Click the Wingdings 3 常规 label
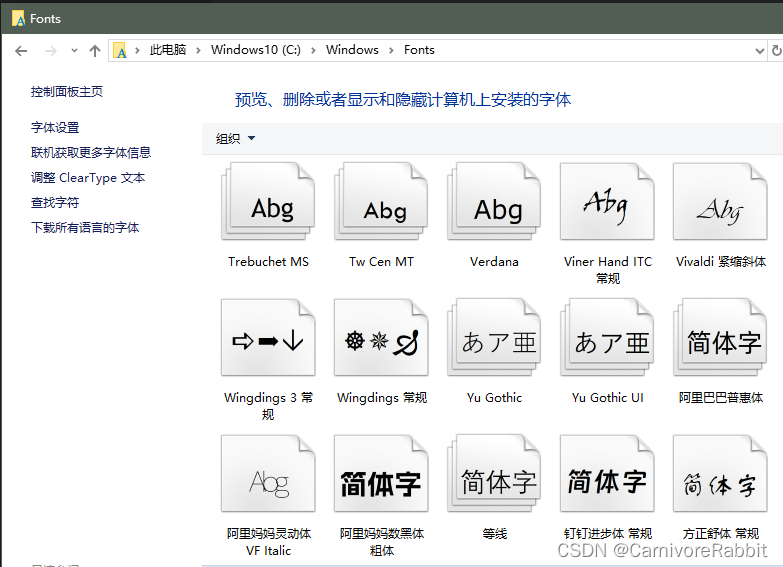Viewport: 783px width, 567px height. [268, 406]
